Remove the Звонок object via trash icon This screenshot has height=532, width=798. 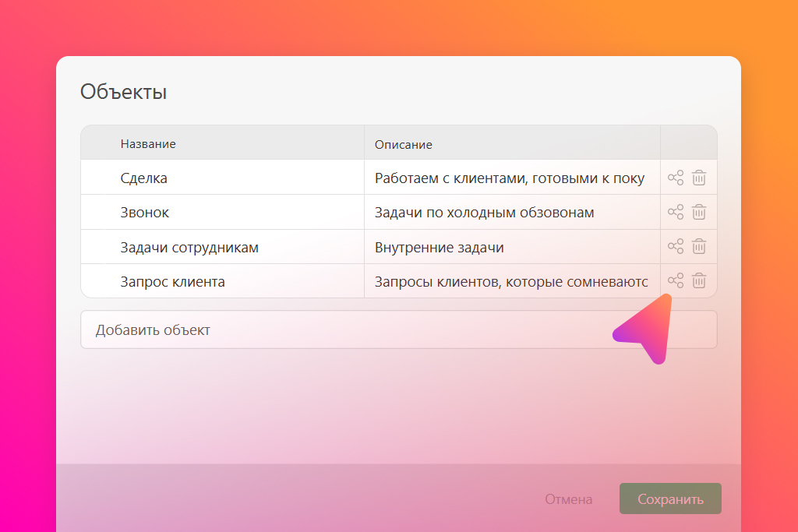(x=700, y=212)
